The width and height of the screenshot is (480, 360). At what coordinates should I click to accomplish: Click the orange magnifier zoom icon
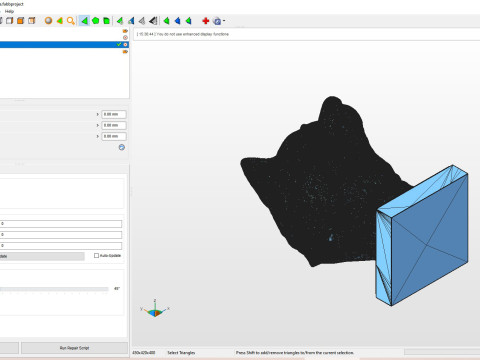click(70, 21)
